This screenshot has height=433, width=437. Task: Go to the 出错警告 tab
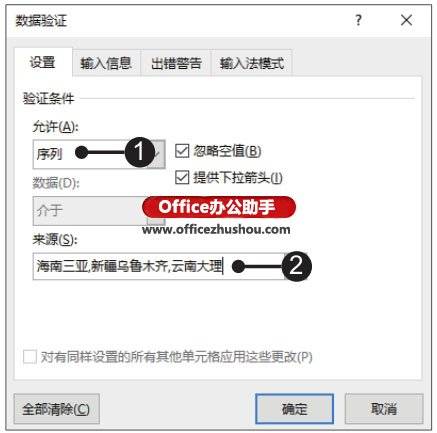[176, 63]
